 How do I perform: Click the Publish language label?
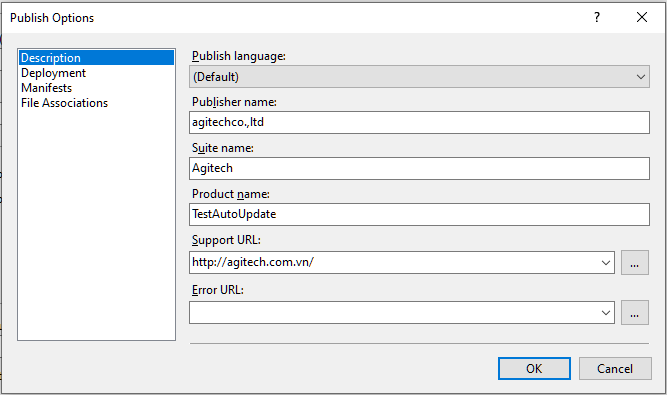[239, 56]
